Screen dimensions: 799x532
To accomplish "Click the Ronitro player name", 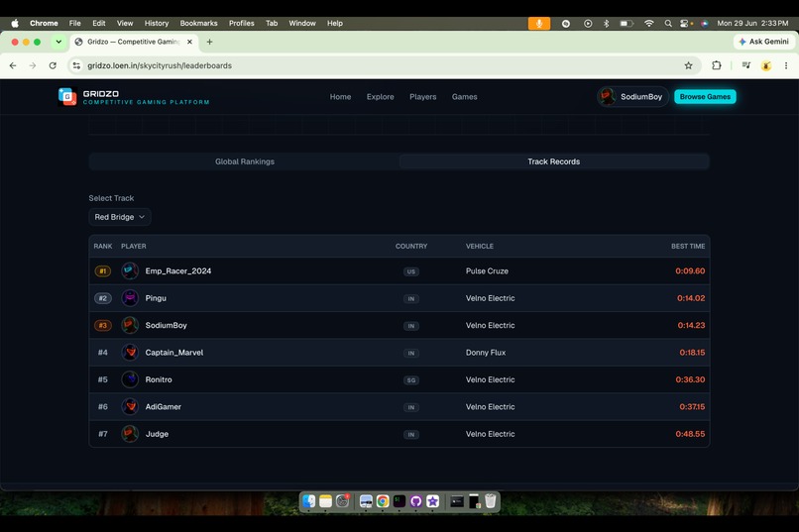I will pos(159,379).
